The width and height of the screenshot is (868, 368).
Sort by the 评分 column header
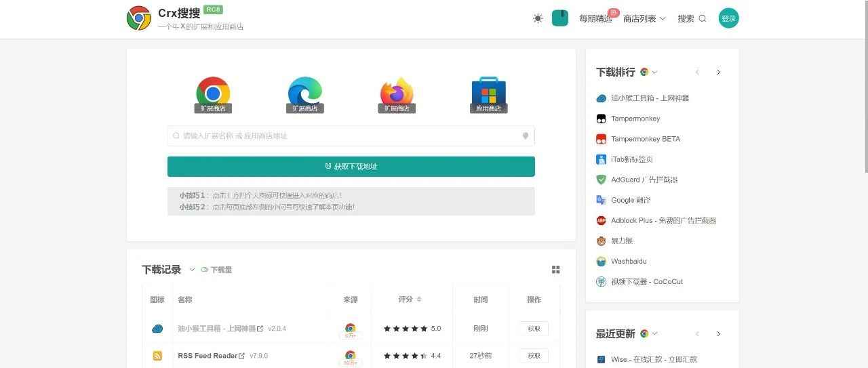point(410,300)
